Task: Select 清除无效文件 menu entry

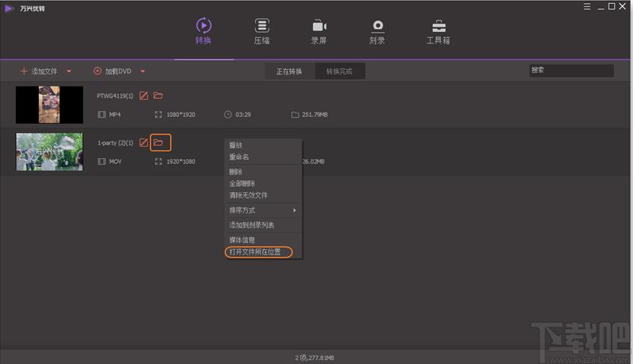Action: pos(262,195)
